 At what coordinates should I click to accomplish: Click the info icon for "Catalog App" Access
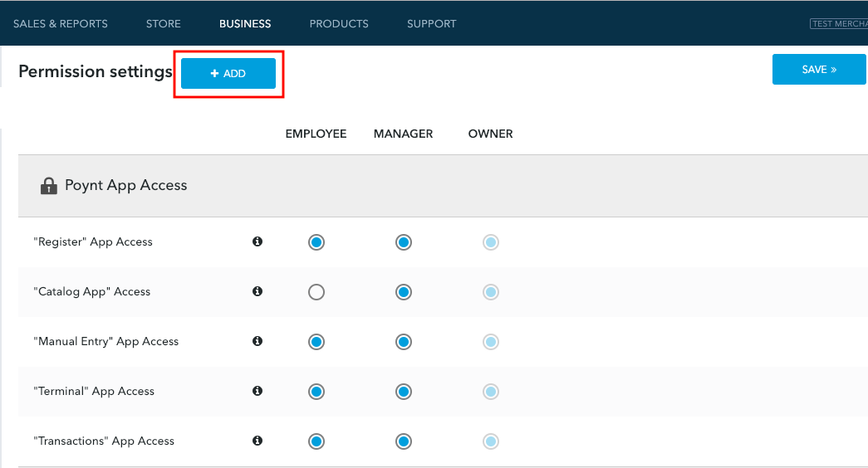click(257, 291)
